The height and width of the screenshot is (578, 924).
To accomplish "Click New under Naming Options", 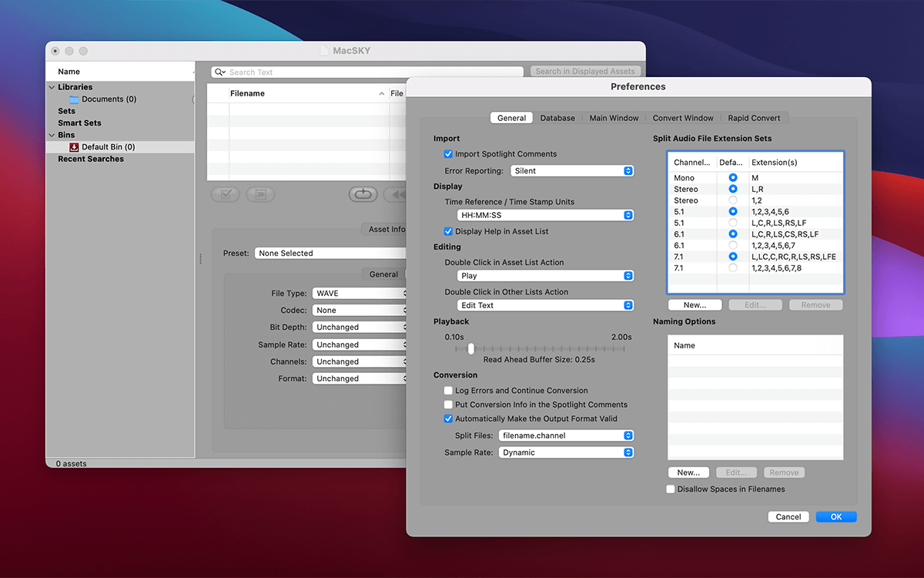I will 688,472.
